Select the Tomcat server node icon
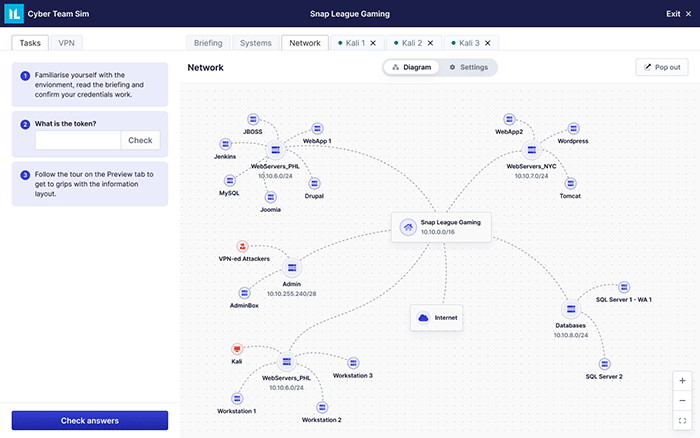 (x=570, y=183)
